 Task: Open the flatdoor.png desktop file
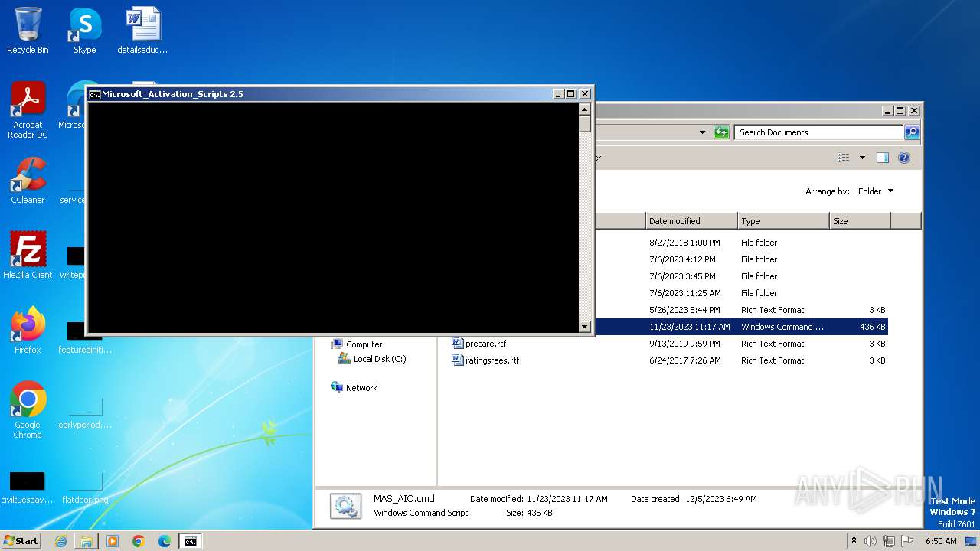pyautogui.click(x=84, y=487)
